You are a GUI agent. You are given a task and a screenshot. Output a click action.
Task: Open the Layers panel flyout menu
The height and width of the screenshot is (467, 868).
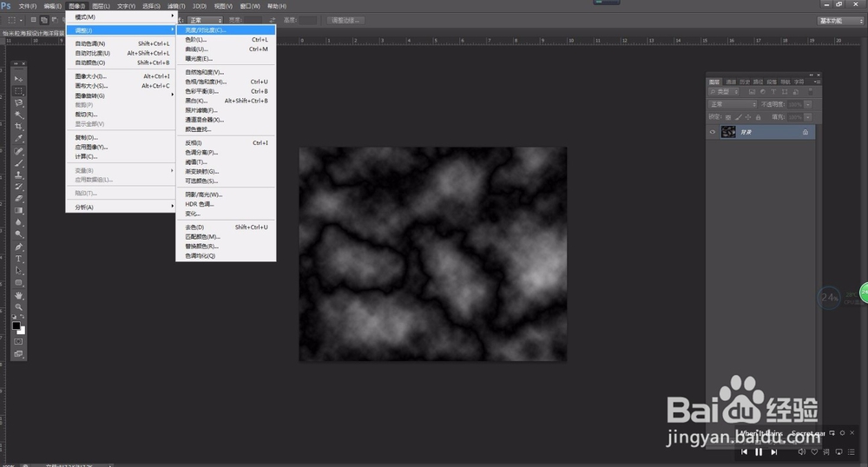(817, 82)
